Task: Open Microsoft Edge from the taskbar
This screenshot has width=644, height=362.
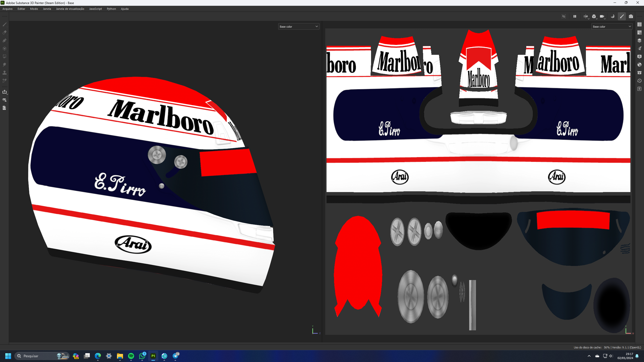Action: [98, 356]
